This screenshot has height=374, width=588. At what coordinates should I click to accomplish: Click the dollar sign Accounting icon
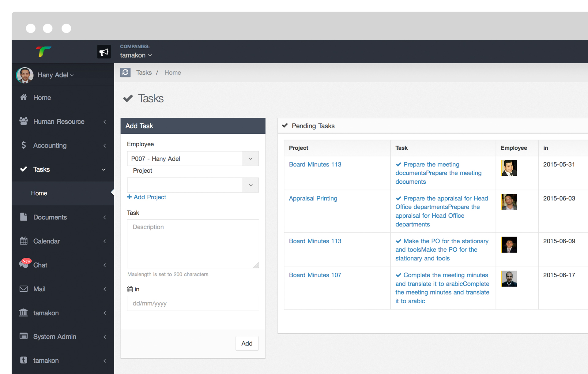click(x=24, y=145)
